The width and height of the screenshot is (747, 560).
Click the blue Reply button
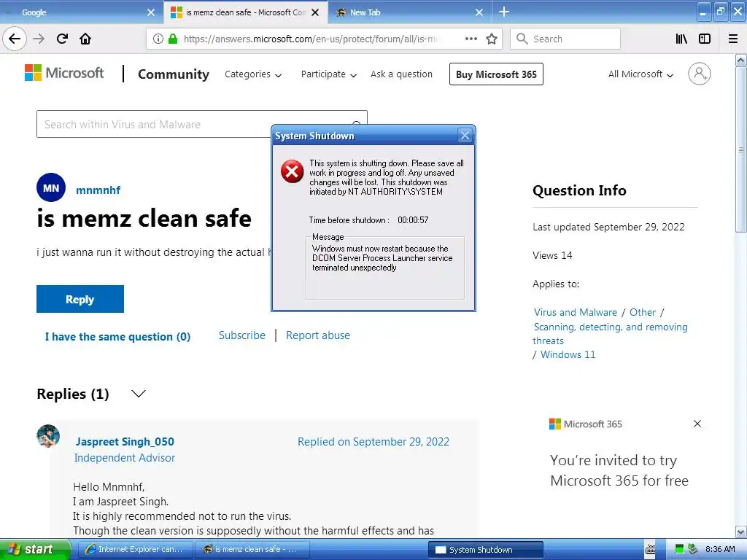80,299
